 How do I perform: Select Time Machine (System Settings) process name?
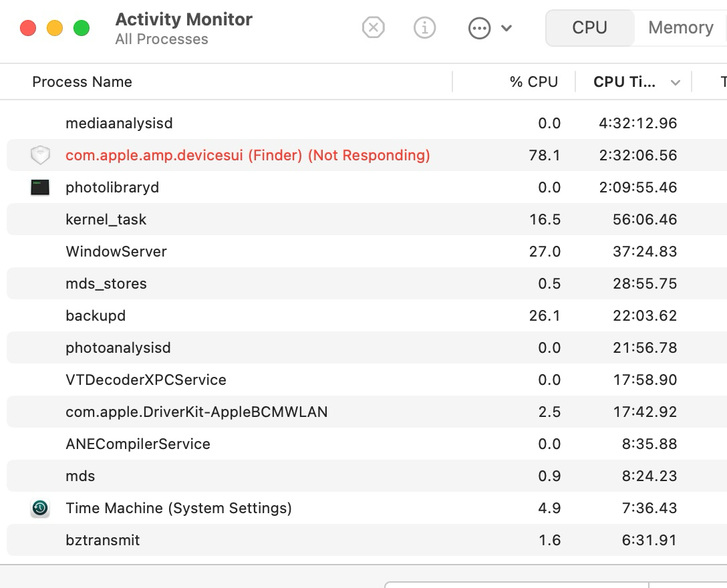(178, 508)
